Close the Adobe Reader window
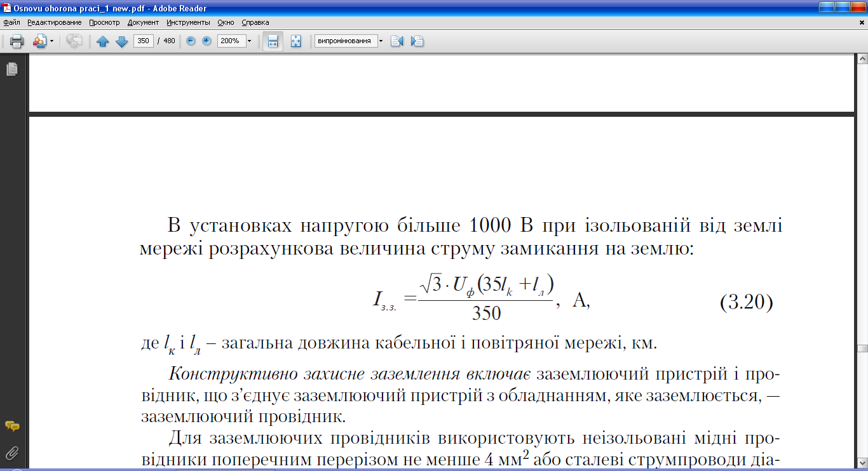868x471 pixels. (x=858, y=8)
